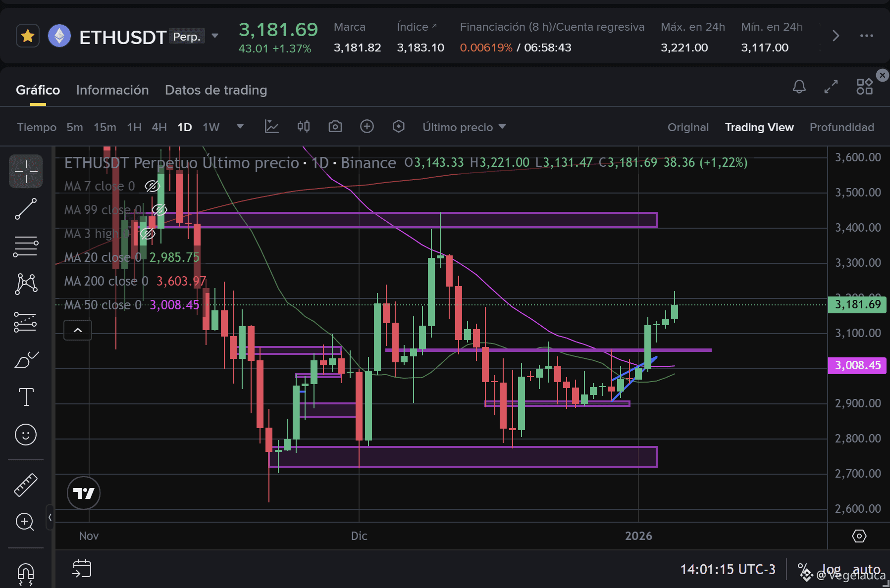Collapse the drawing toolbar side handle

pyautogui.click(x=50, y=517)
